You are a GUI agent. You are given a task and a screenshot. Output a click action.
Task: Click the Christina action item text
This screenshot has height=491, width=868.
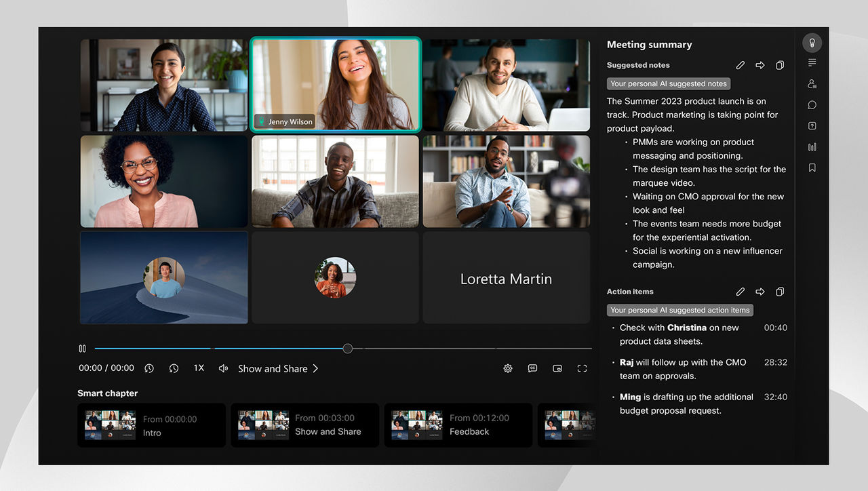click(679, 334)
